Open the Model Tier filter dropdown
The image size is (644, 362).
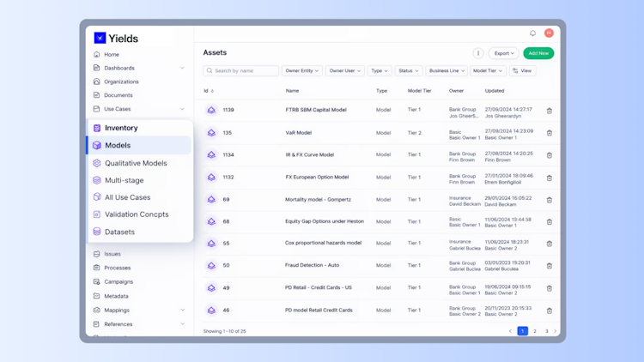tap(488, 70)
